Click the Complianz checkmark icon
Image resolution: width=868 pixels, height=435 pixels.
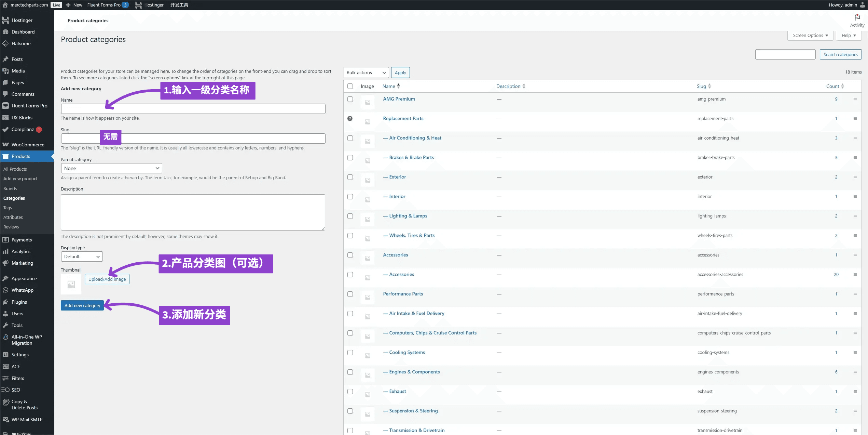click(x=5, y=129)
